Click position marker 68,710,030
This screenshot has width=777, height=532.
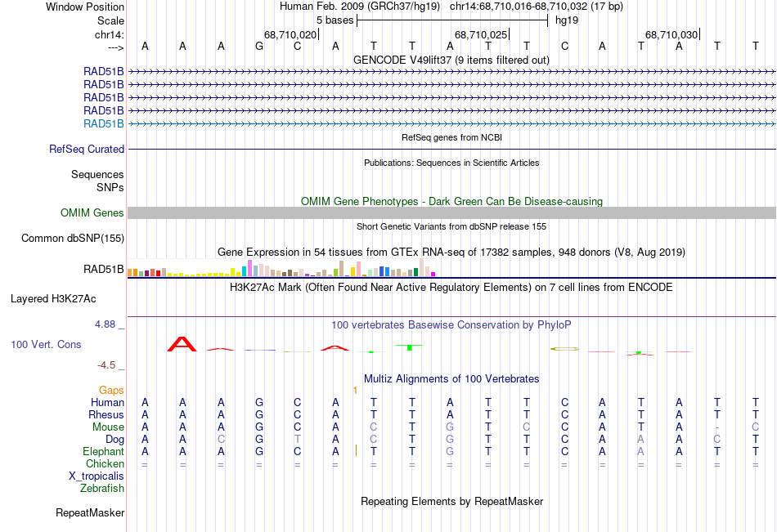coord(671,34)
